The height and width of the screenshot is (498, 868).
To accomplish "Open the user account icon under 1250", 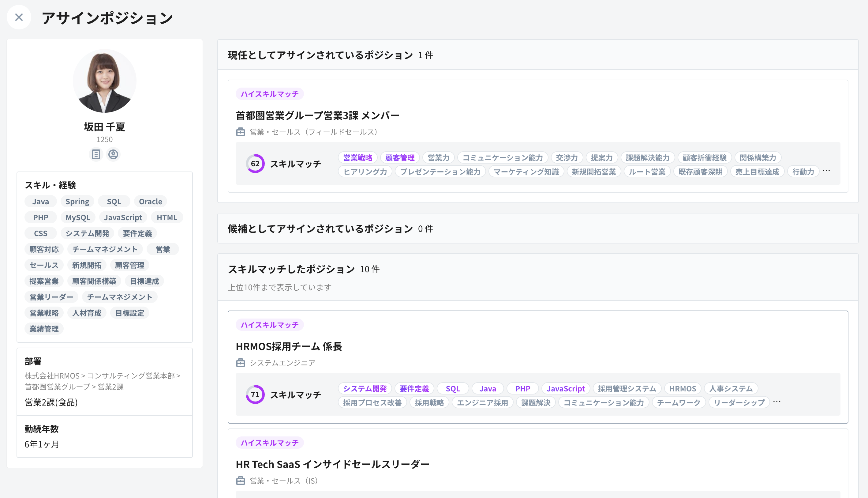I will 113,154.
